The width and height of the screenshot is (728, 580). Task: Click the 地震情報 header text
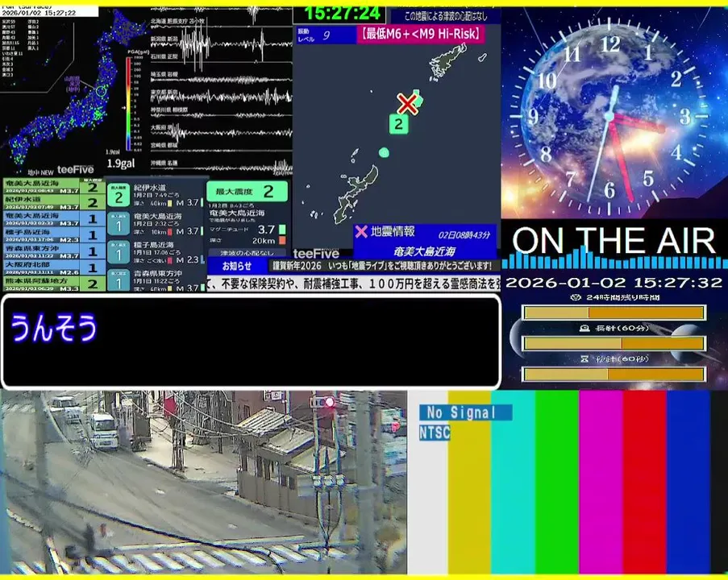(x=393, y=231)
